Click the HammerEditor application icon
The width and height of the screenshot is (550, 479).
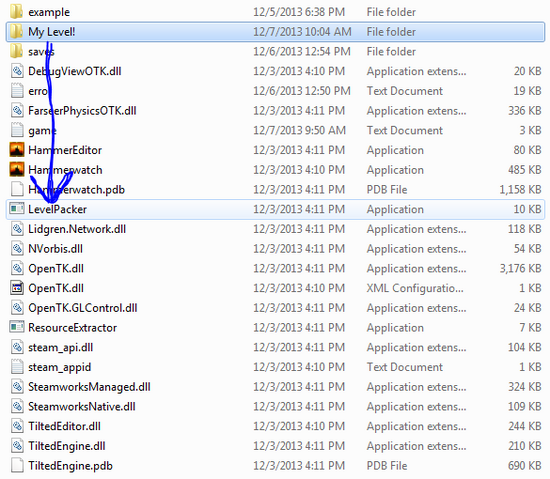click(16, 150)
